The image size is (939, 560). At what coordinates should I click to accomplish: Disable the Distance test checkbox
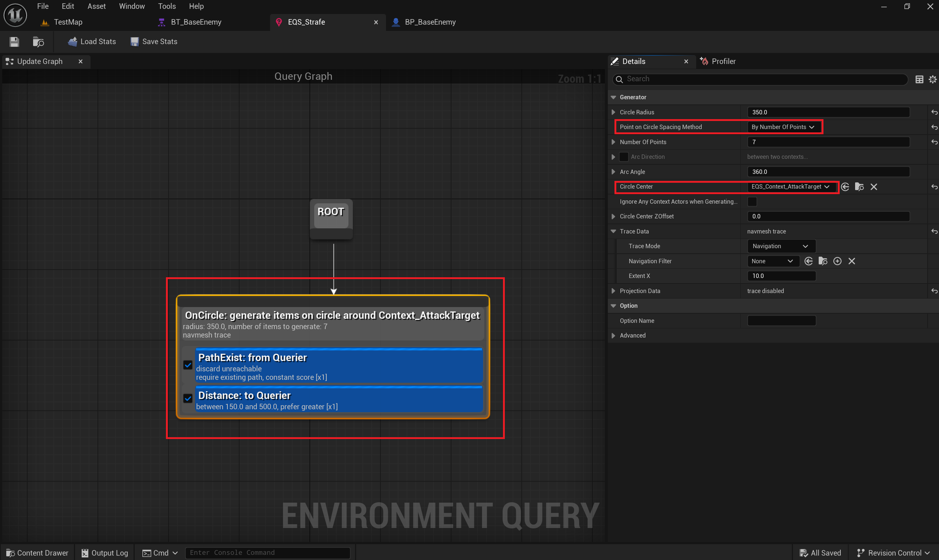(188, 399)
